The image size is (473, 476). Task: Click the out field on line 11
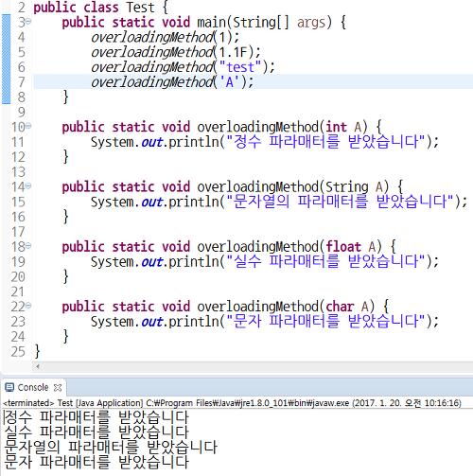(x=152, y=142)
